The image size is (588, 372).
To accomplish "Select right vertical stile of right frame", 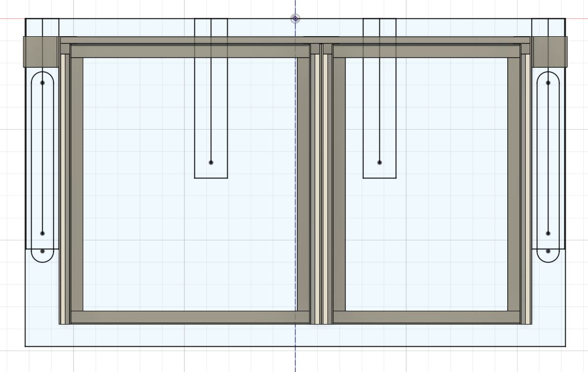I will pos(514,184).
